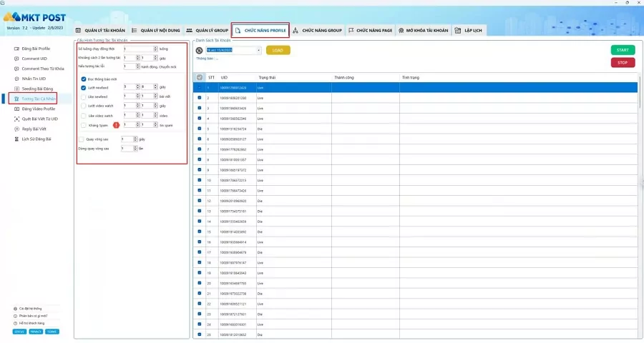Open Mở Khóa Tài Khoản tab
644x343 pixels.
pyautogui.click(x=423, y=30)
